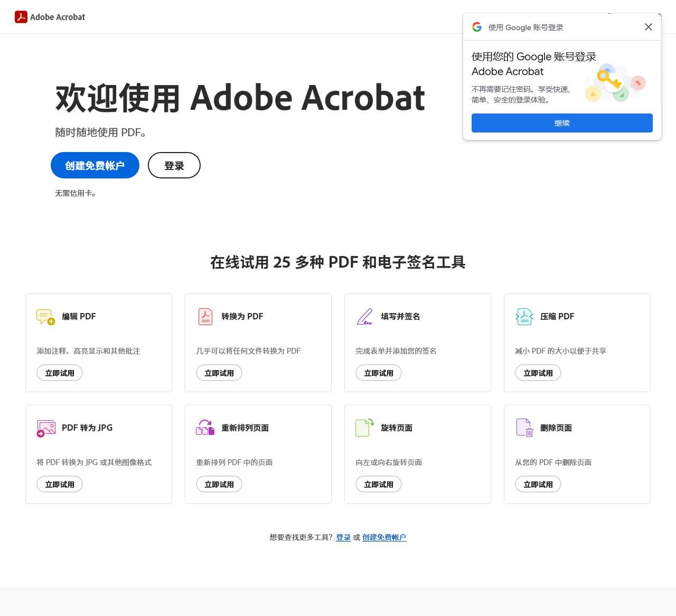Viewport: 676px width, 616px height.
Task: Click 减小 PDF 的大小以便于共享 description
Action: 560,351
